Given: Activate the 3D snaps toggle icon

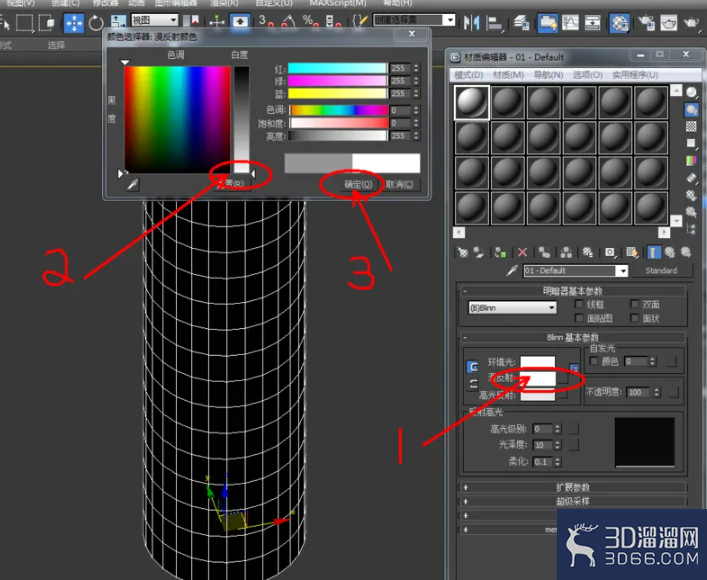Looking at the screenshot, I should pos(266,21).
